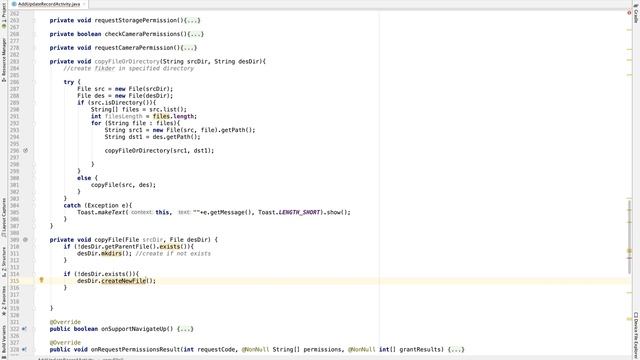Click 'new File(desDir)' on line 288
This screenshot has height=360, width=640.
(x=142, y=96)
